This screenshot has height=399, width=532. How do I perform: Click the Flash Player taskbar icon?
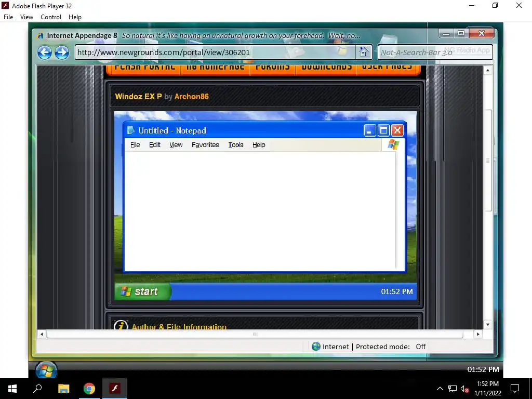(x=115, y=389)
